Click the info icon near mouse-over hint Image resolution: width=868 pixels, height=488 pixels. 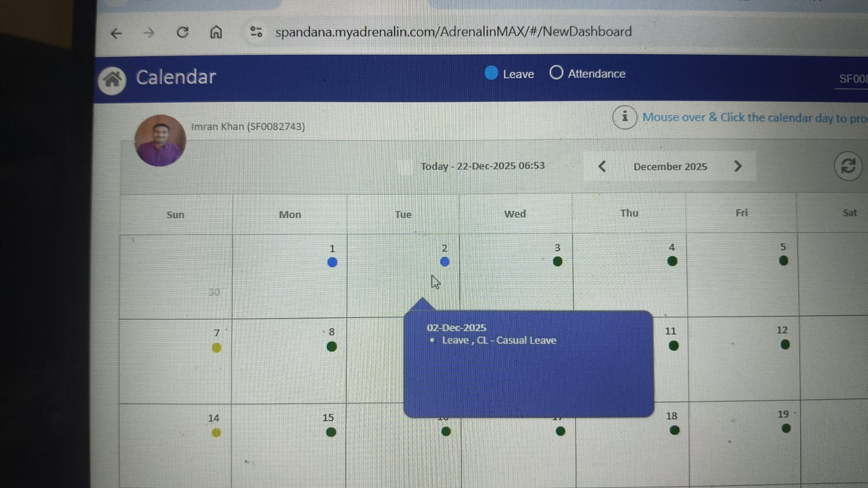pyautogui.click(x=624, y=117)
